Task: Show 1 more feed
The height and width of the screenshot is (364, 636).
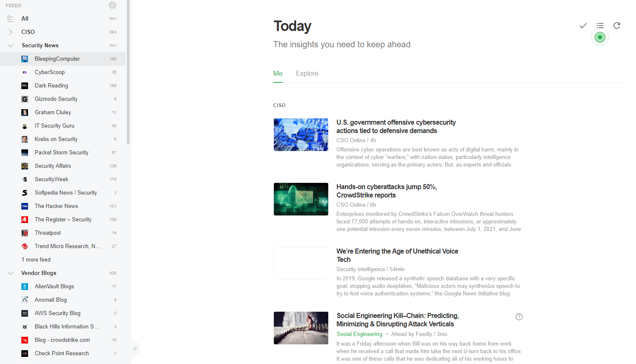Action: pyautogui.click(x=36, y=259)
